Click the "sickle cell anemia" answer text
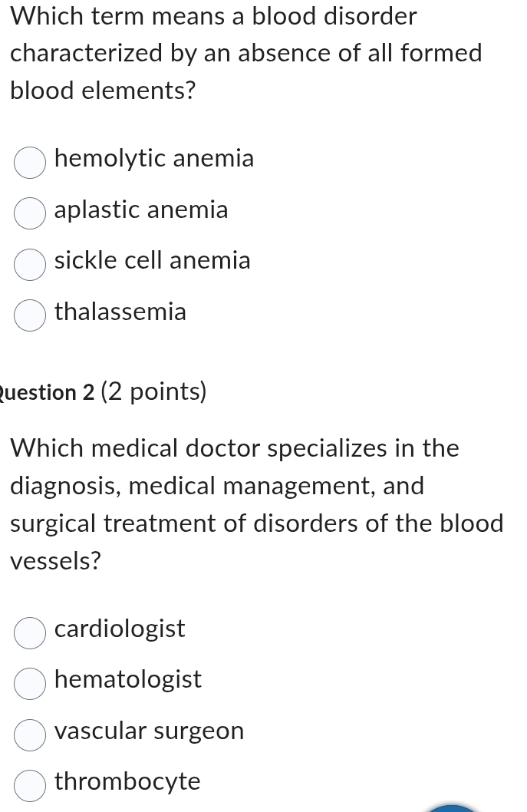 (x=152, y=261)
